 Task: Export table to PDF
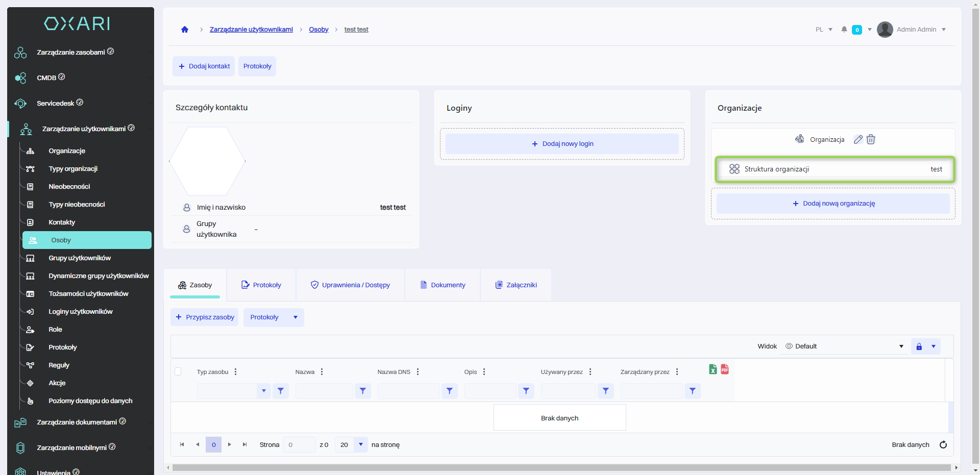(x=725, y=369)
